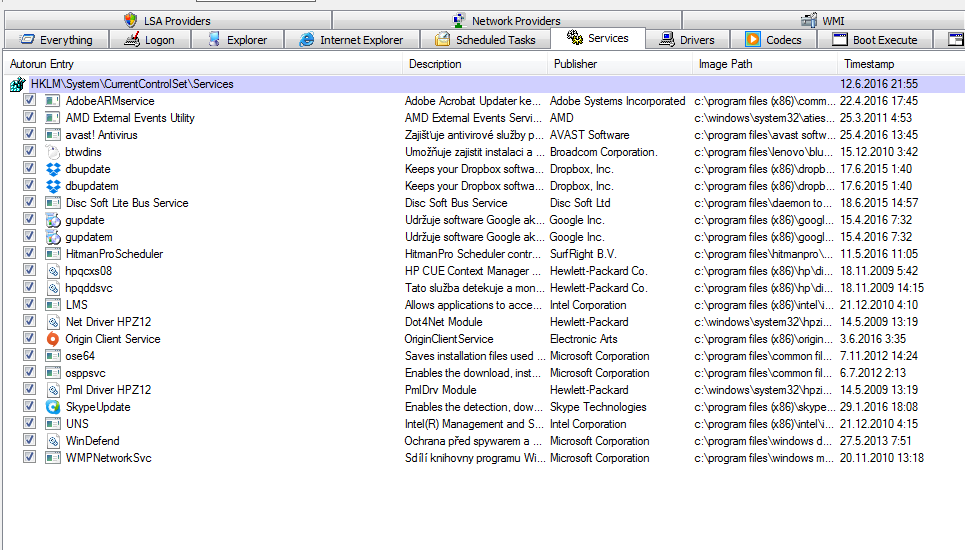965x550 pixels.
Task: Click the WMPNetworkSvc entry icon
Action: [53, 458]
